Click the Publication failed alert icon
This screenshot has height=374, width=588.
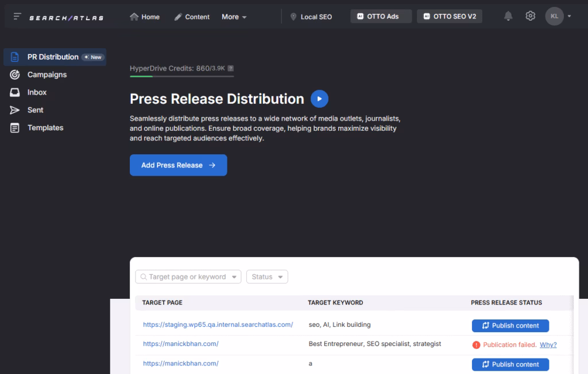tap(476, 344)
